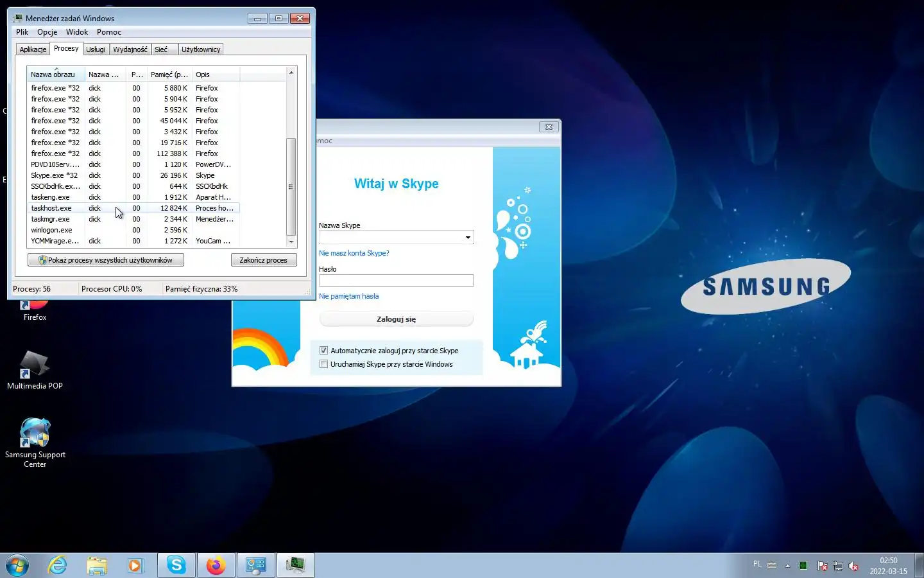Open the Pomoc menu in Task Manager
Screen dimensions: 924x578
(x=109, y=32)
